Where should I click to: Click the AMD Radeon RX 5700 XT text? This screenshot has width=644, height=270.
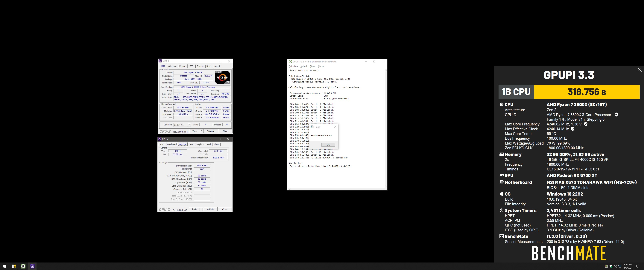tap(572, 175)
